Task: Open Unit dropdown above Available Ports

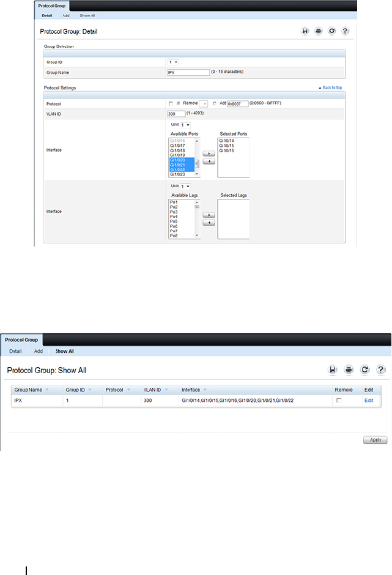Action: pos(185,125)
